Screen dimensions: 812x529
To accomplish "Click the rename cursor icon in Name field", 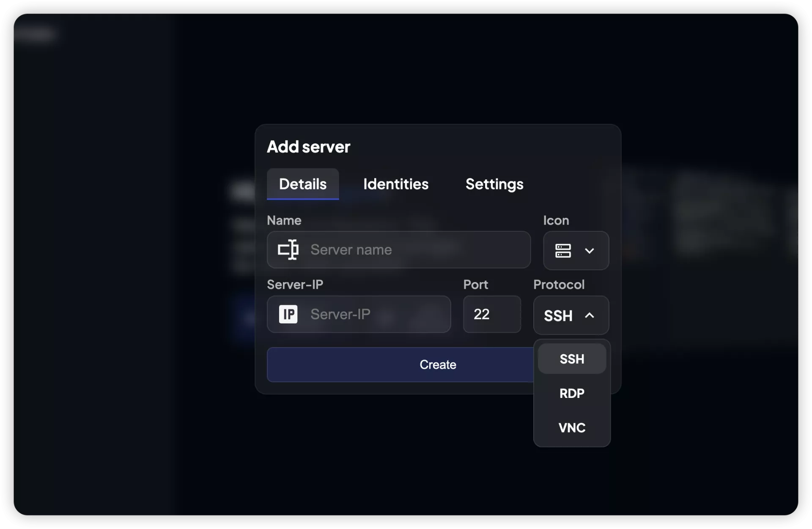I will pyautogui.click(x=288, y=249).
